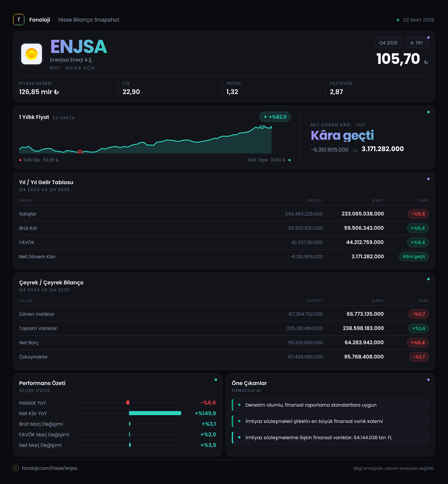Click the Brüt Kâr +%6,4 change badge
The image size is (448, 484).
(x=418, y=228)
